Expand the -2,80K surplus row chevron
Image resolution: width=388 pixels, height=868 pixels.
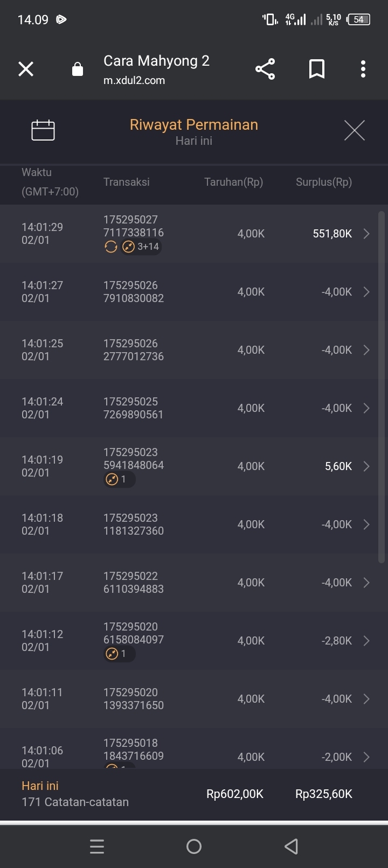click(x=366, y=641)
